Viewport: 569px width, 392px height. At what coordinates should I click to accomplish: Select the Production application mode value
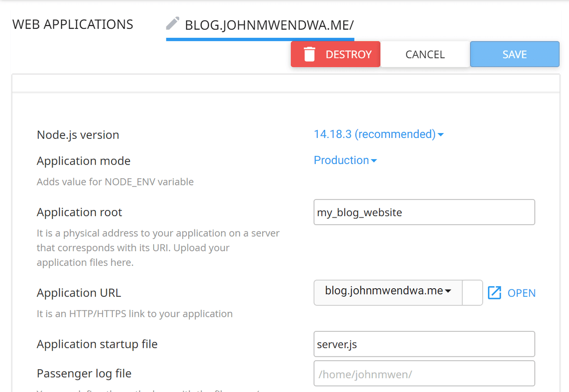(341, 160)
